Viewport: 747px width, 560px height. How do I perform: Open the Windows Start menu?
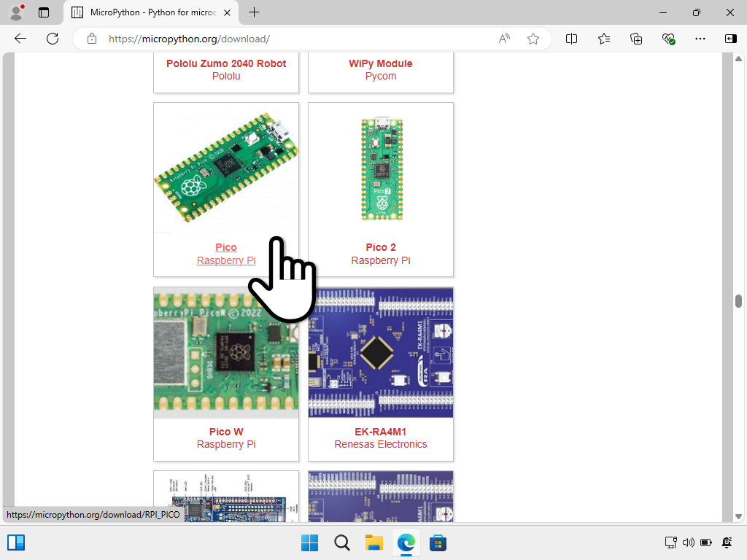click(x=309, y=542)
